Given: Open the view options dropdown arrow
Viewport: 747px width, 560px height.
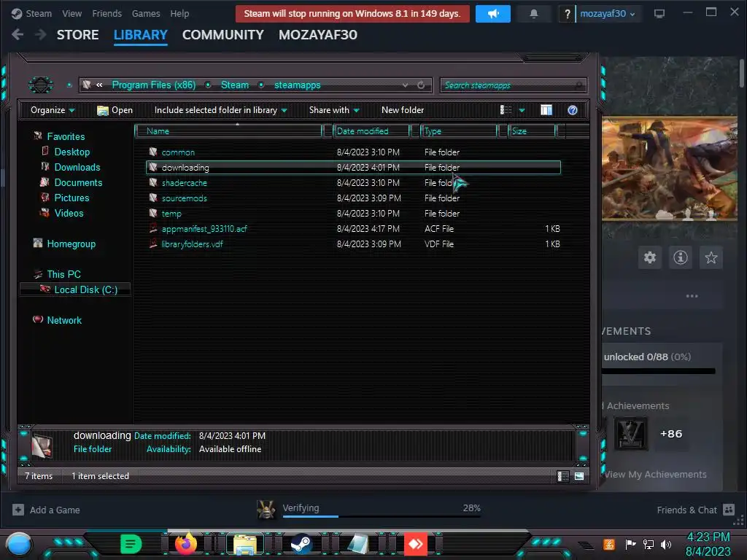Looking at the screenshot, I should coord(522,110).
